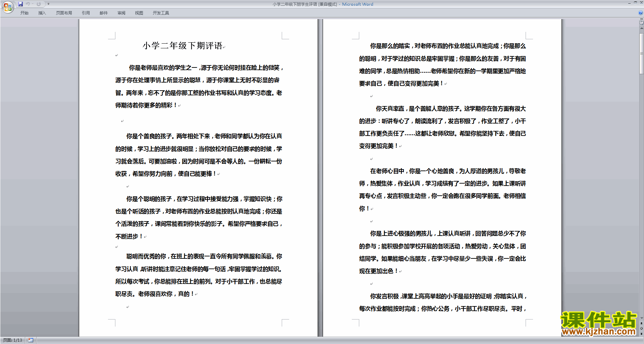Click text 你是那么的踏实 on second page
The image size is (644, 344).
(x=390, y=46)
